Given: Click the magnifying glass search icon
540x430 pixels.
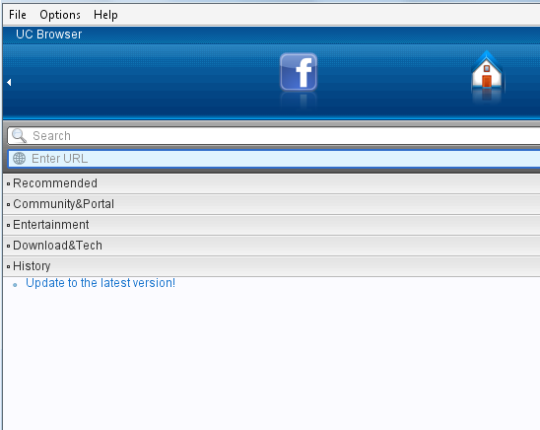Looking at the screenshot, I should click(x=19, y=136).
